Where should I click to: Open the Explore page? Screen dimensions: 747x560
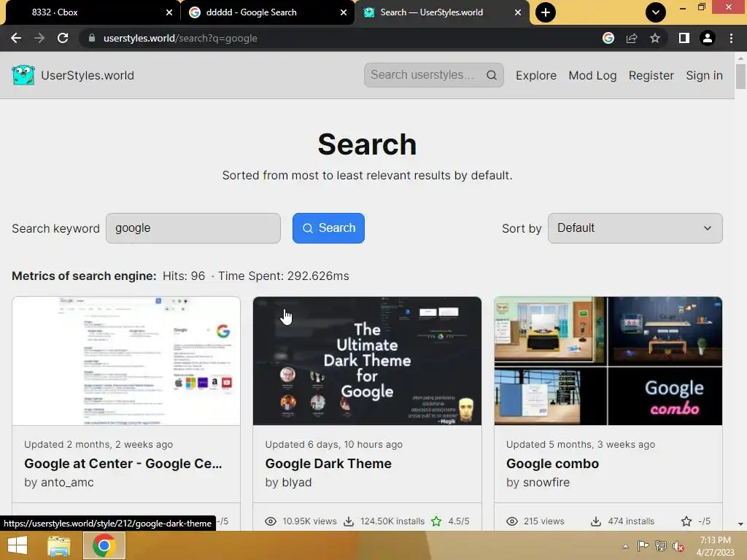536,75
